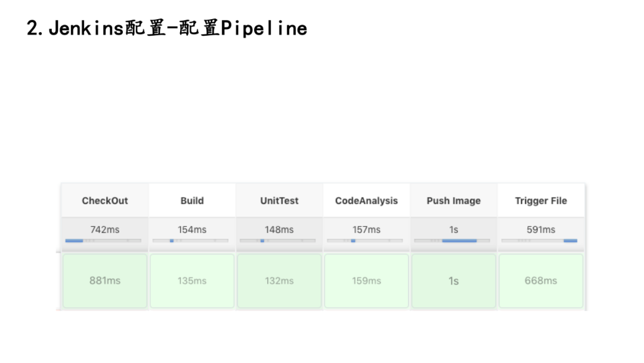Click the CheckOut stage header

coord(105,201)
